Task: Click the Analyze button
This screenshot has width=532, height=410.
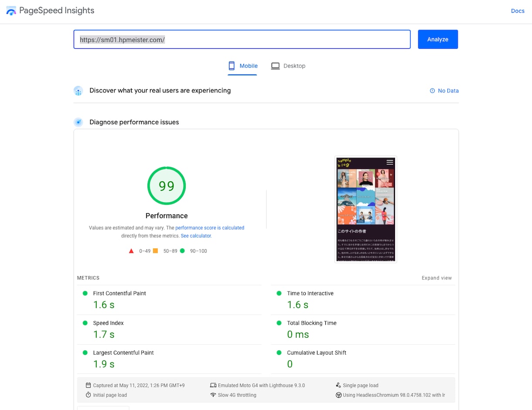Action: 438,39
